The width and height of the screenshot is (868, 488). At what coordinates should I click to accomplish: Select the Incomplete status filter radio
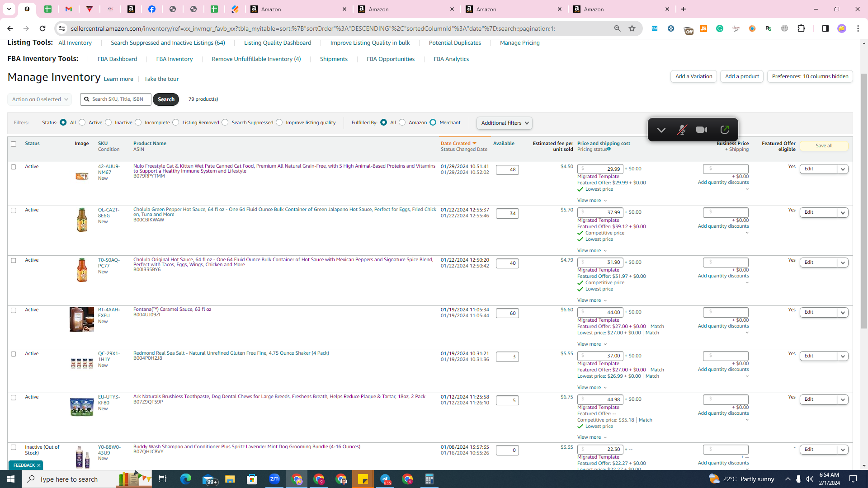point(138,122)
